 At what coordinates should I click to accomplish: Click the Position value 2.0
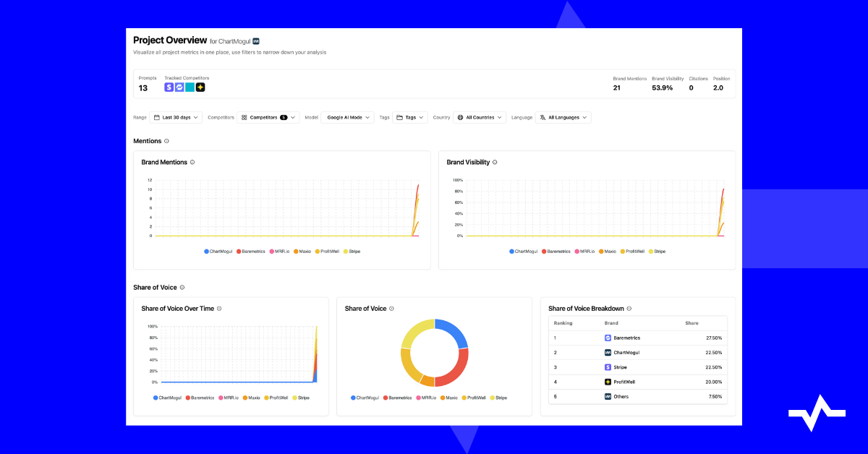718,87
